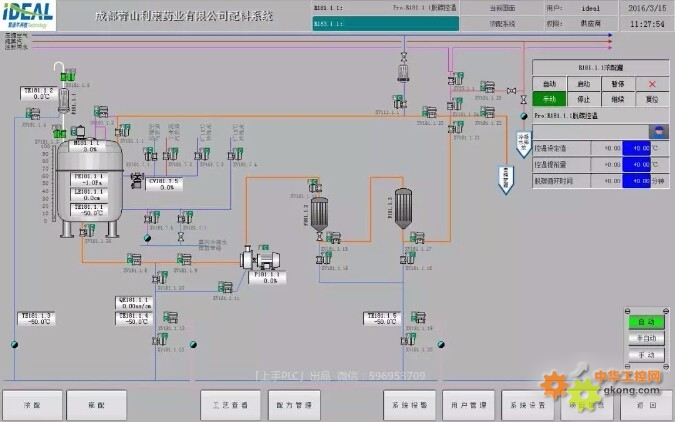Click valve XV181.1.20 icon
The width and height of the screenshot is (675, 422).
click(409, 339)
